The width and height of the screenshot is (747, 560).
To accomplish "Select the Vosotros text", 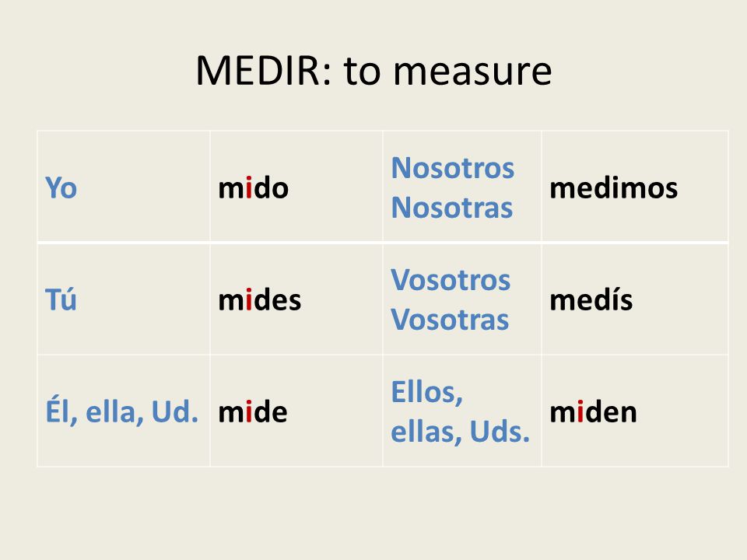I will coord(451,279).
